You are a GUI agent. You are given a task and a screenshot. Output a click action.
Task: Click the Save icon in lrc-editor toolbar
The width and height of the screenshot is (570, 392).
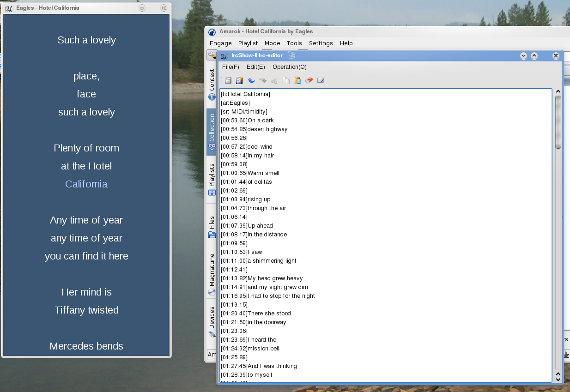coord(228,80)
